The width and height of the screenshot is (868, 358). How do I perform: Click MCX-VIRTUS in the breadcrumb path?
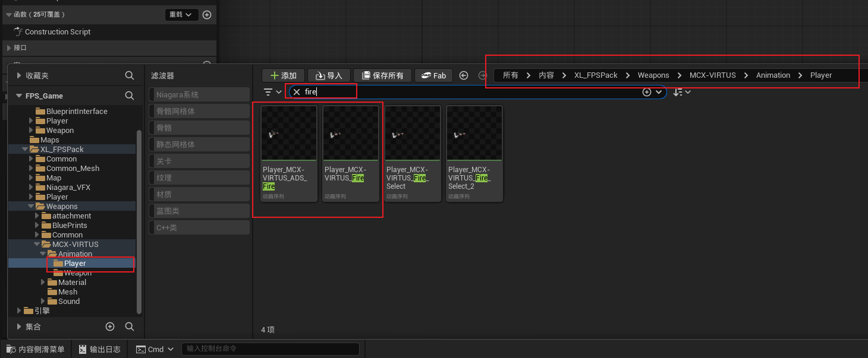tap(713, 75)
